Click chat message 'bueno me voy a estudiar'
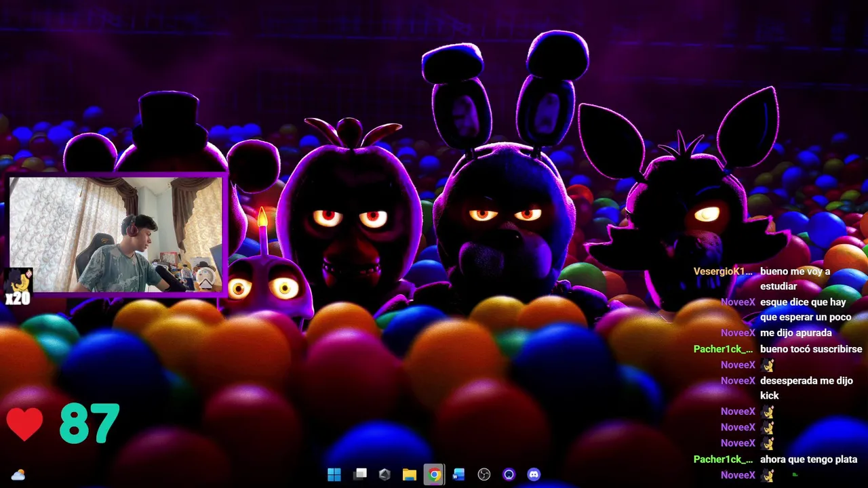The height and width of the screenshot is (488, 868). click(x=795, y=279)
